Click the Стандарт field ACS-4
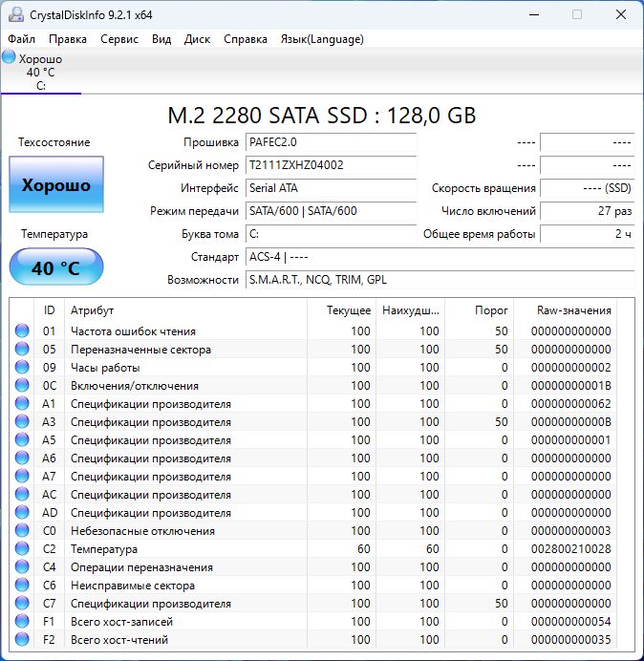Viewport: 644px width, 661px height. point(440,256)
